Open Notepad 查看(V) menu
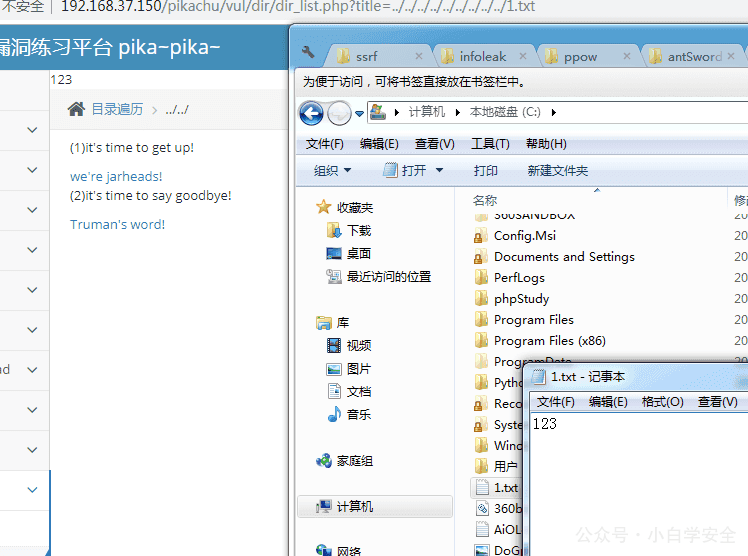 click(718, 402)
